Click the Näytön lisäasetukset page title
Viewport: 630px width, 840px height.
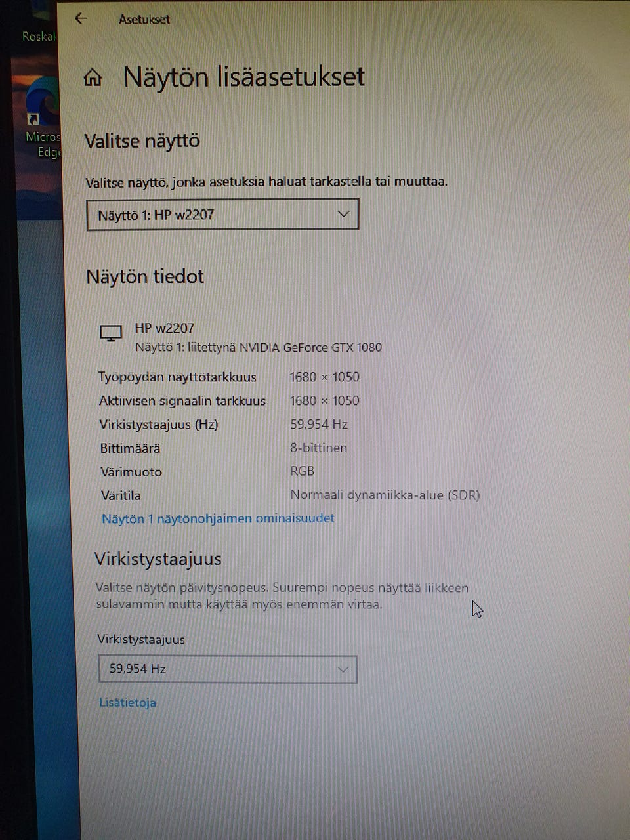pos(243,77)
